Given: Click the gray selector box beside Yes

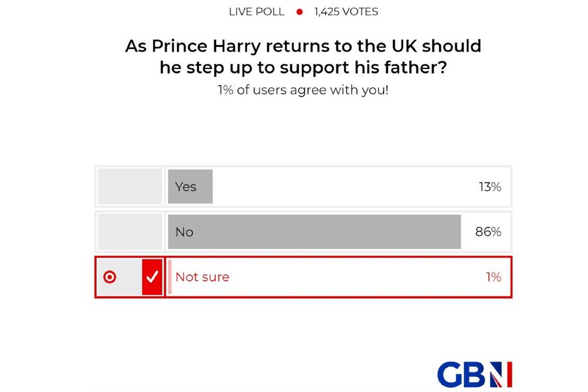Looking at the screenshot, I should coord(130,186).
